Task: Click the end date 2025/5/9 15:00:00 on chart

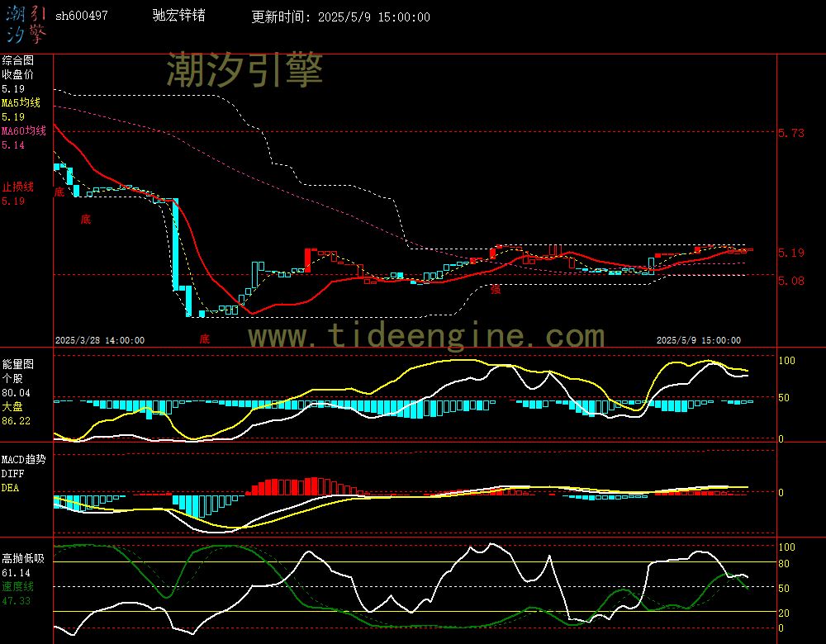Action: [x=699, y=340]
